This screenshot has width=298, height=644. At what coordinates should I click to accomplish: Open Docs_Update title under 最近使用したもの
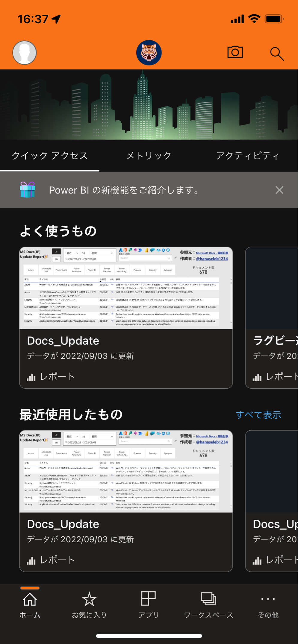click(63, 524)
